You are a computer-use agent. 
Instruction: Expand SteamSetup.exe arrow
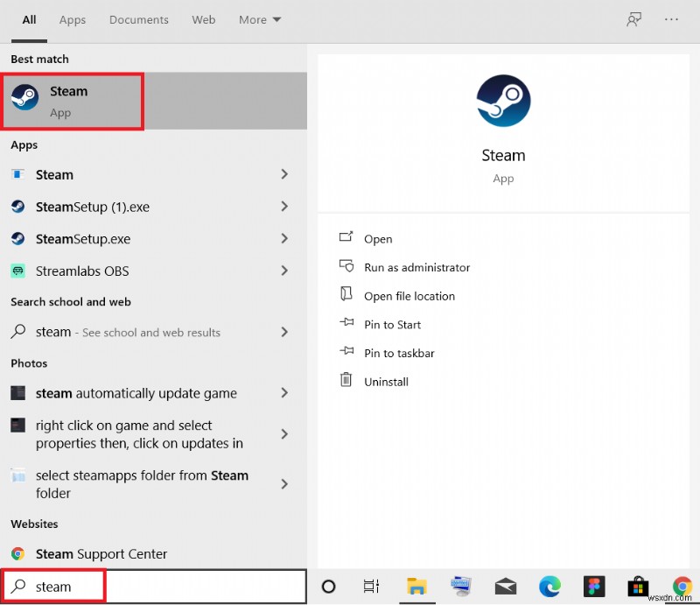(284, 239)
